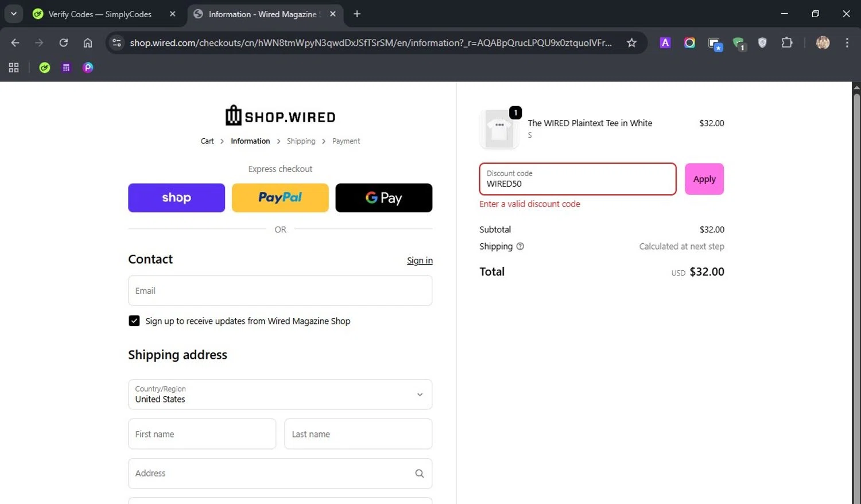Open site information icon in address bar
This screenshot has width=861, height=504.
click(x=117, y=42)
